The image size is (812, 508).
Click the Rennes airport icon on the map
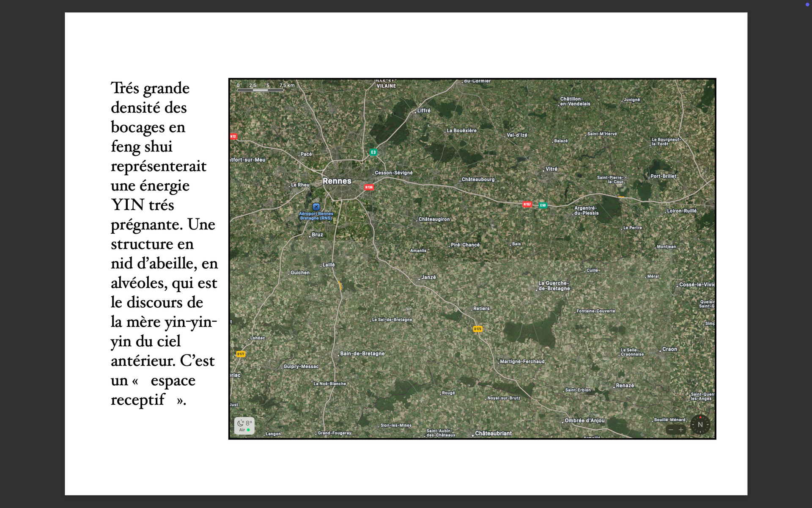pos(316,207)
